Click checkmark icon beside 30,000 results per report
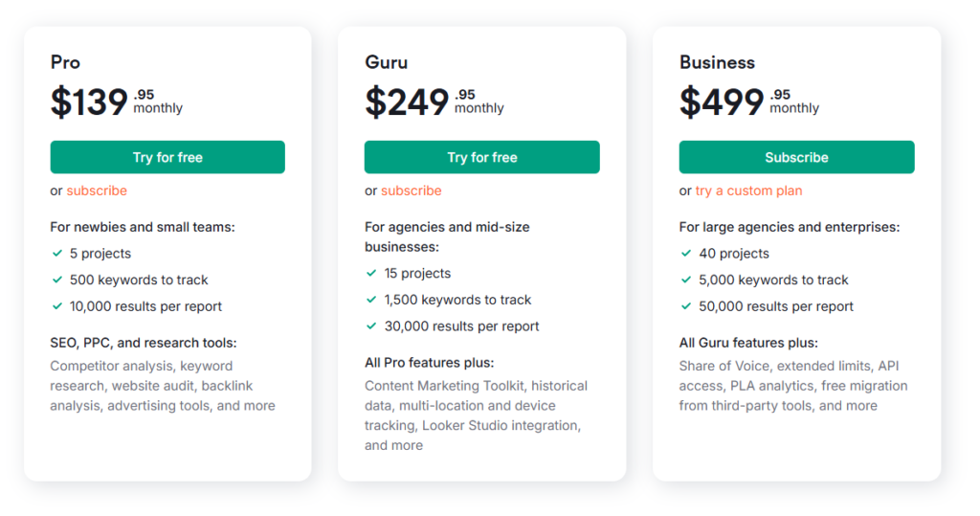This screenshot has height=516, width=980. (x=371, y=325)
